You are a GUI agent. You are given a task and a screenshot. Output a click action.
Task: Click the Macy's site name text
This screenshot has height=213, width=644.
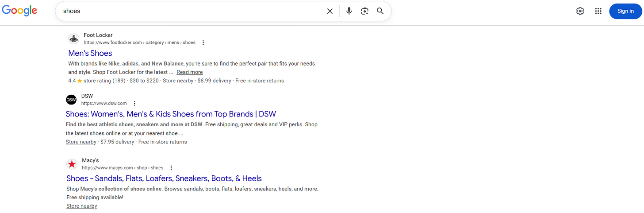90,160
